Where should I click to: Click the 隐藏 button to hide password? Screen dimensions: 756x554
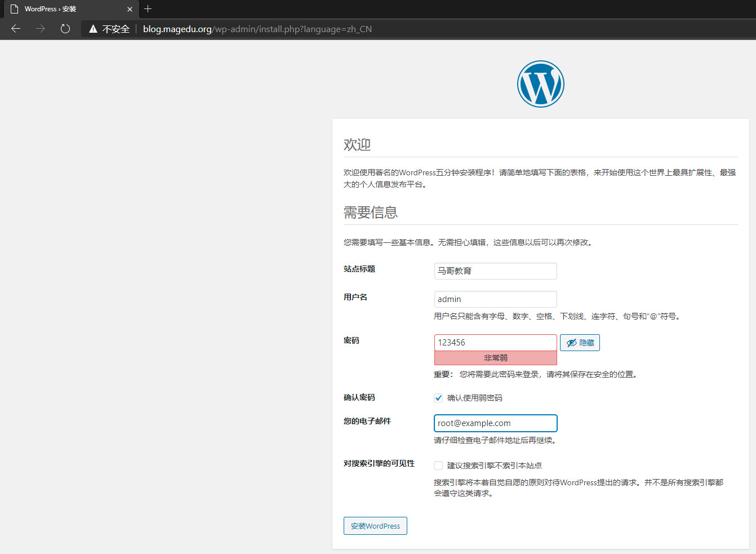(580, 343)
